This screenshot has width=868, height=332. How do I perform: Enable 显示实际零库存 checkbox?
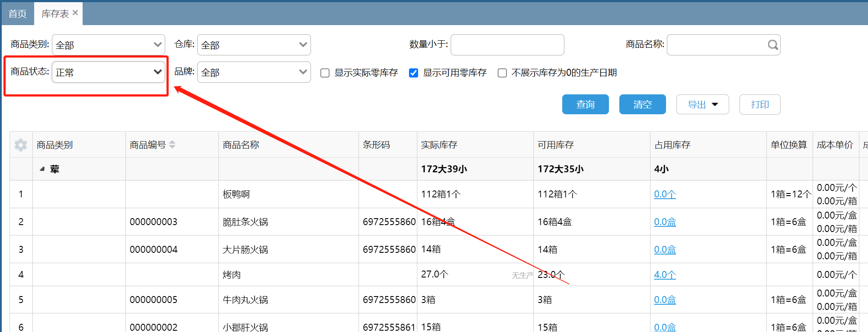pos(325,73)
